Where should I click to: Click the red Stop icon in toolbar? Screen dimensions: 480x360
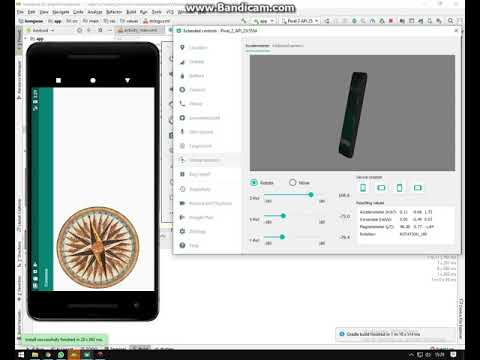point(391,21)
